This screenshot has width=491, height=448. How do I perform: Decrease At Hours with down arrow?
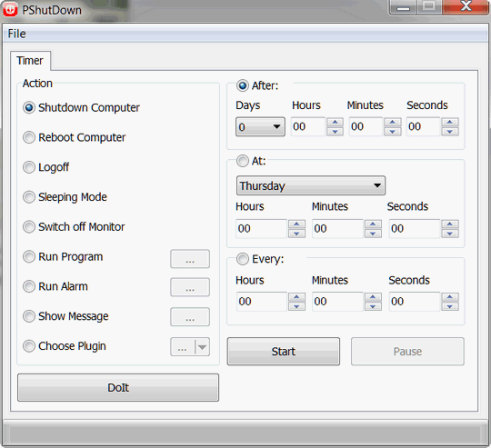296,234
